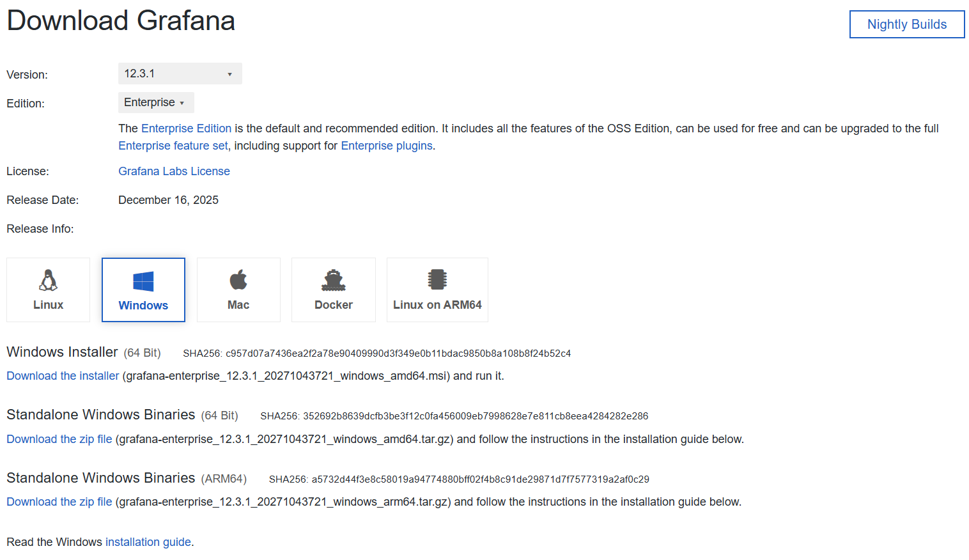Select the Docker whale icon

click(x=334, y=280)
